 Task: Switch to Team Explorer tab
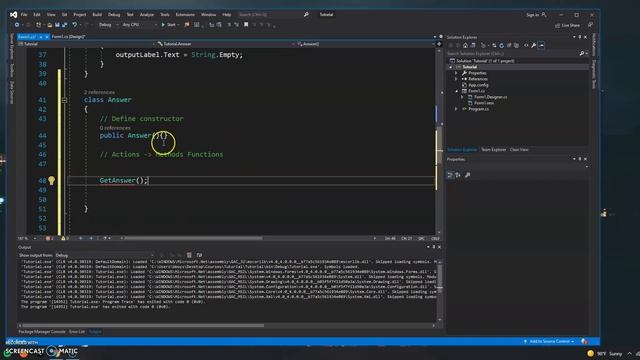(493, 150)
